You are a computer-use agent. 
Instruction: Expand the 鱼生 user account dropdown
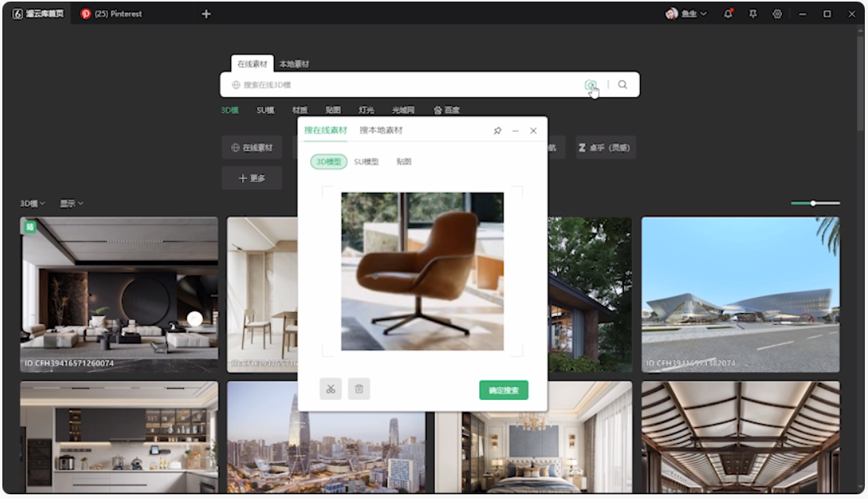(x=694, y=14)
